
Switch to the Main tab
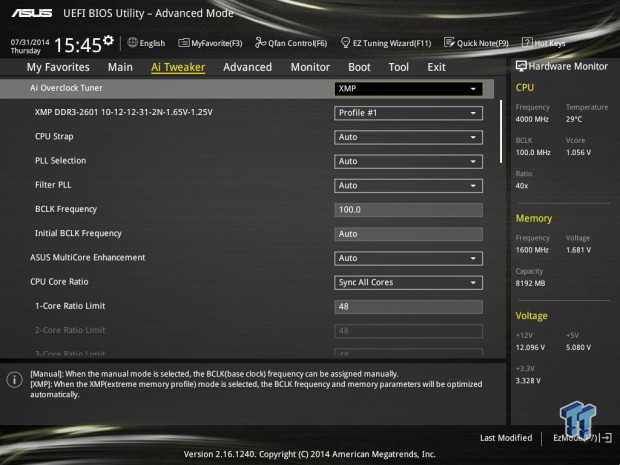(x=120, y=67)
